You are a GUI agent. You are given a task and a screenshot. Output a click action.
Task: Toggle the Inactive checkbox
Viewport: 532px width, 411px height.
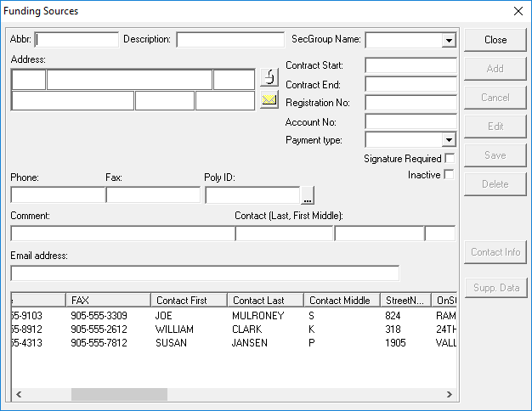(x=449, y=175)
